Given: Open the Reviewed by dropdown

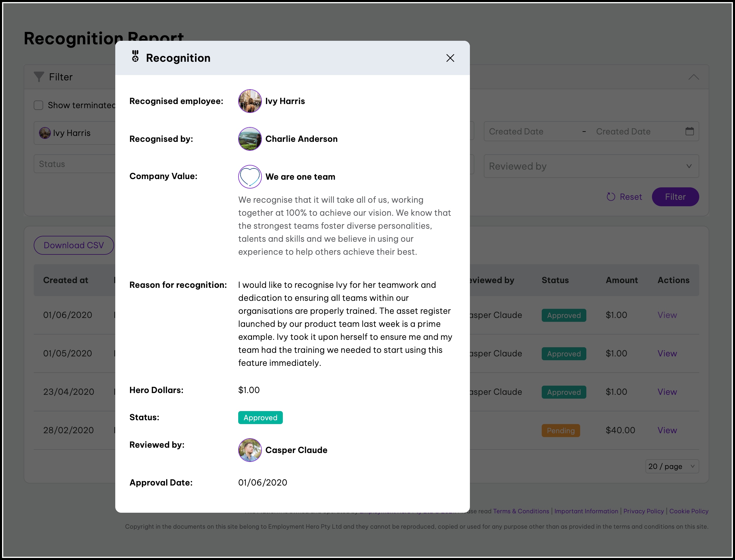Looking at the screenshot, I should (591, 166).
